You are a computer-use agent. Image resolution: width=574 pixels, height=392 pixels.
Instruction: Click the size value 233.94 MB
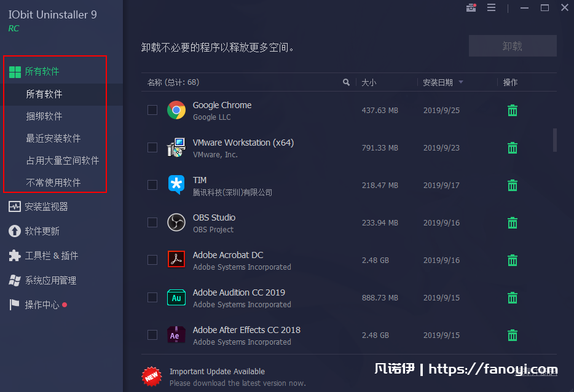pos(380,223)
